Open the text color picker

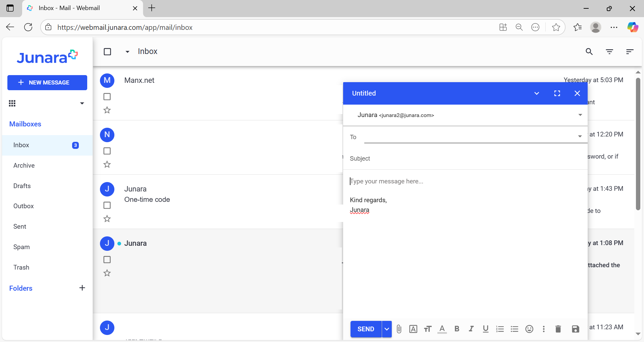pyautogui.click(x=442, y=329)
